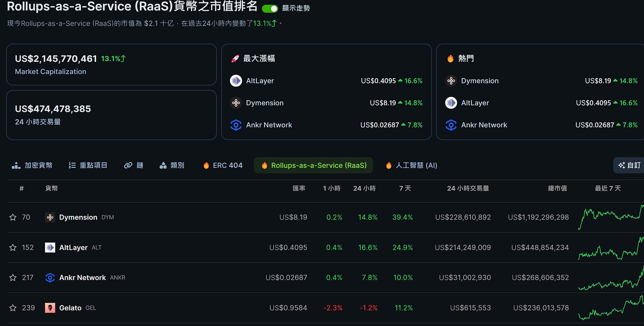Sort by 1 小時 column header

coord(332,188)
